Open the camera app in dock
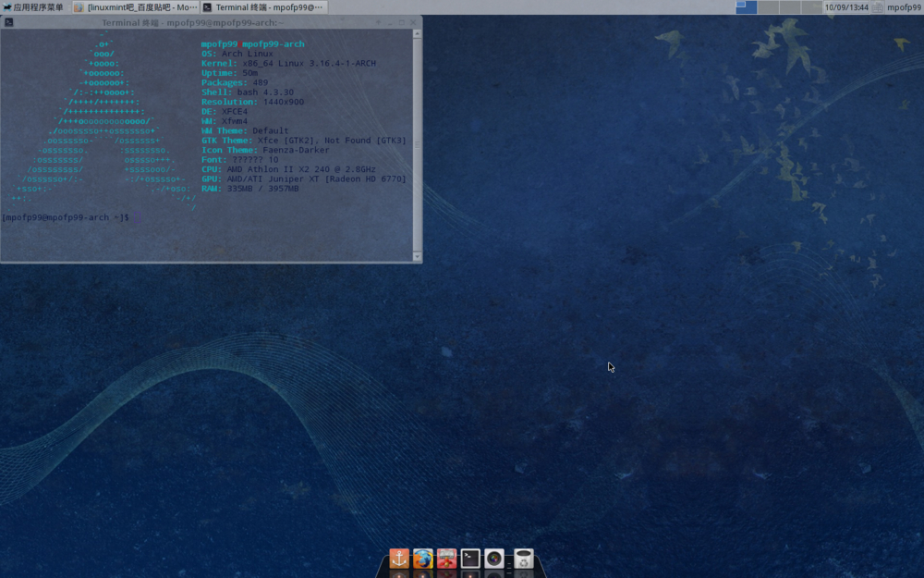Viewport: 924px width, 578px height. click(x=494, y=559)
